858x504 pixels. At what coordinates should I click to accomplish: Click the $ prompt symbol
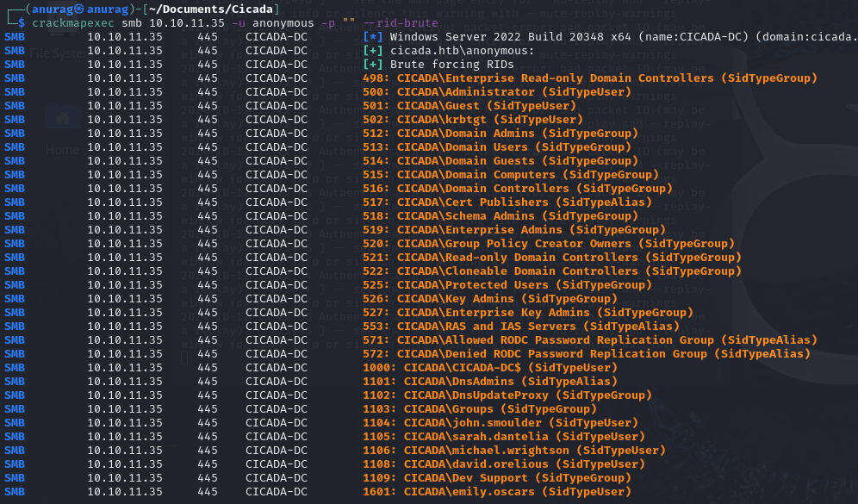(x=22, y=23)
